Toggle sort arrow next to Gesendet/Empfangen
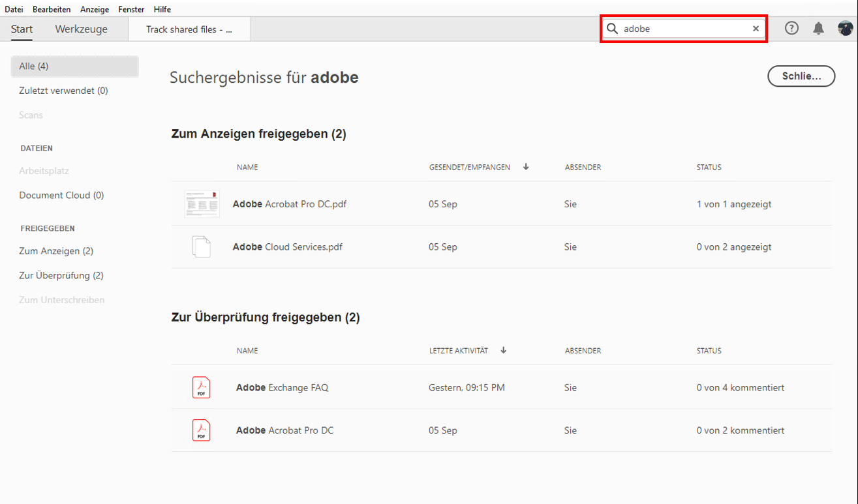The width and height of the screenshot is (858, 504). click(526, 167)
